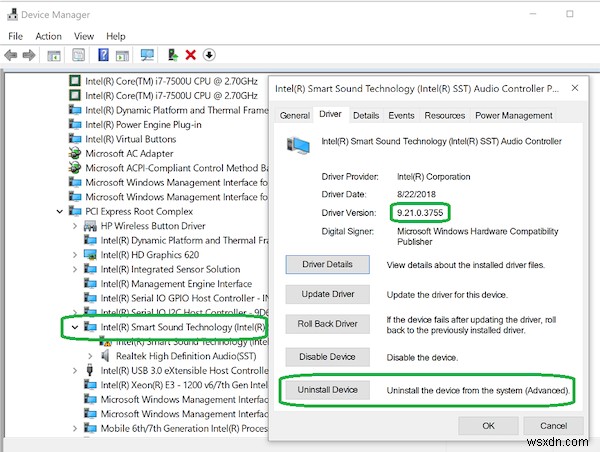
Task: Confirm the dialog with OK
Action: [x=488, y=426]
